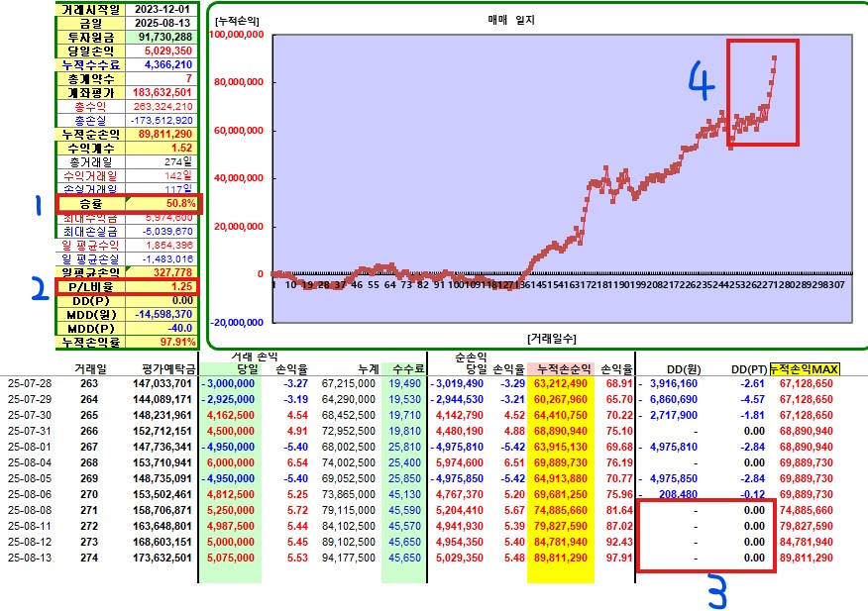868x611 pixels.
Task: Select the 손익율 cell 92.43
Action: [x=619, y=542]
